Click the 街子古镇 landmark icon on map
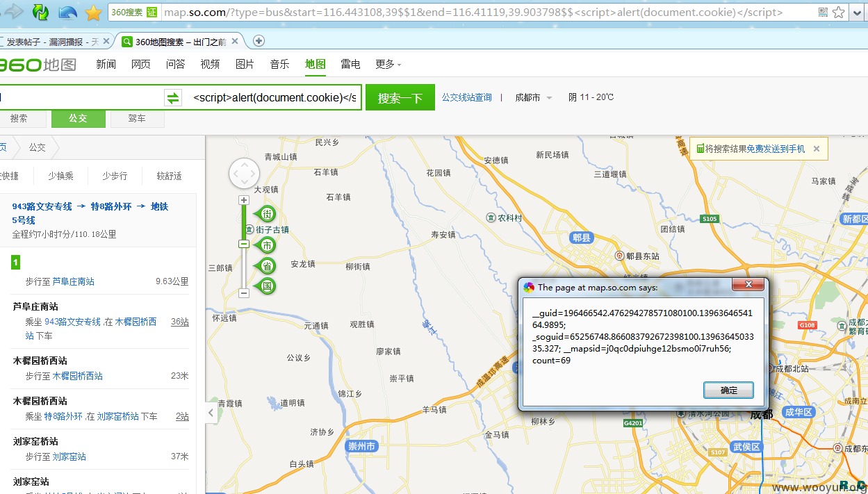This screenshot has width=868, height=494. click(250, 228)
